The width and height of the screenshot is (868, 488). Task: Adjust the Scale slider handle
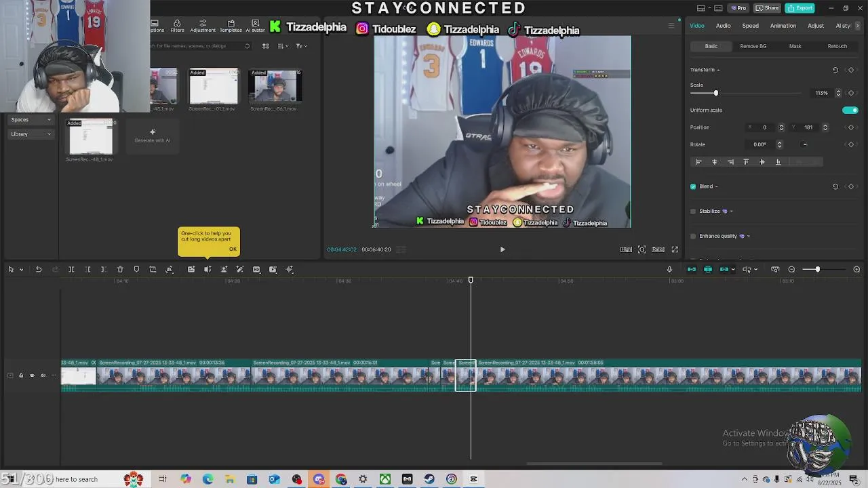tap(715, 93)
